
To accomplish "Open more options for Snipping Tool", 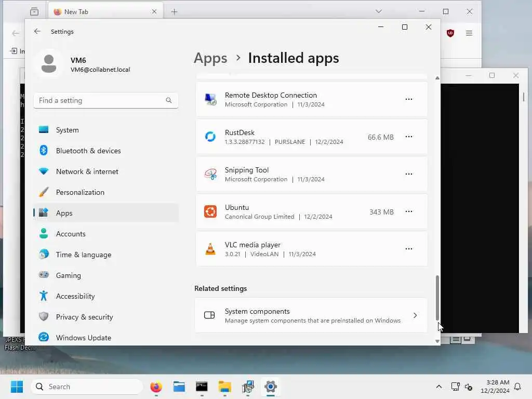I will pos(409,174).
